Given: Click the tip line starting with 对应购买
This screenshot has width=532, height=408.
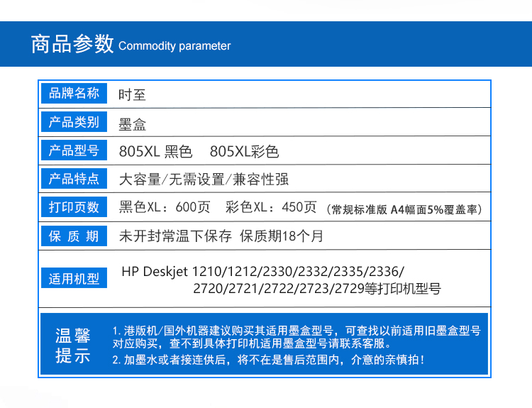Looking at the screenshot, I should tap(252, 343).
